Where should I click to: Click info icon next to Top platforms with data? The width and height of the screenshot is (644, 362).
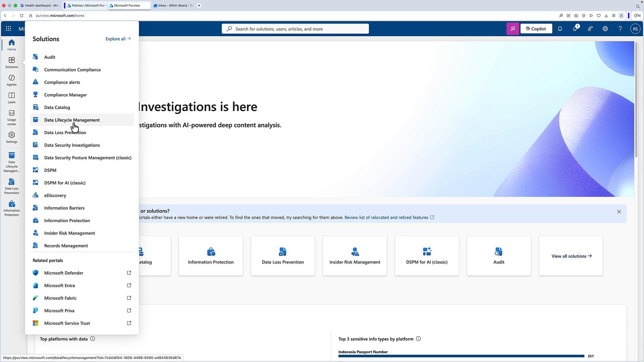pos(93,339)
